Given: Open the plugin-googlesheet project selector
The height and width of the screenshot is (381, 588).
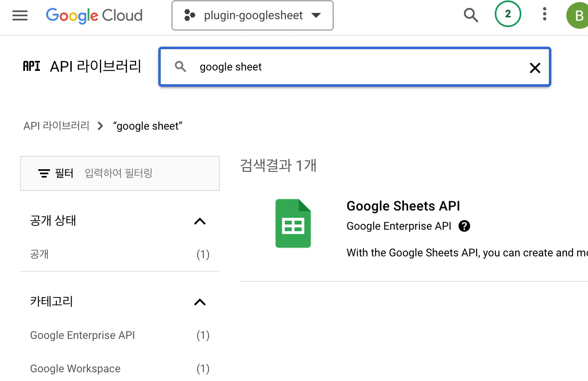Looking at the screenshot, I should (x=252, y=15).
